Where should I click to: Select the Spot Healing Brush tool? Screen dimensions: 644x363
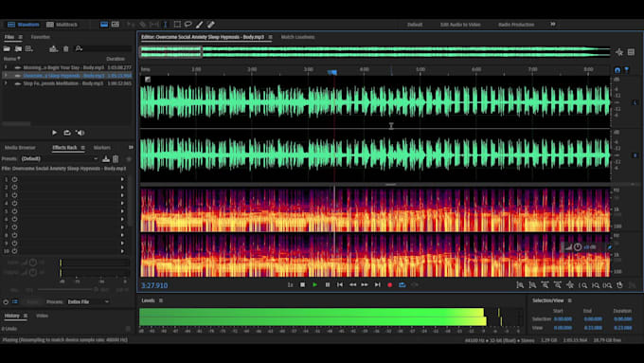click(211, 25)
